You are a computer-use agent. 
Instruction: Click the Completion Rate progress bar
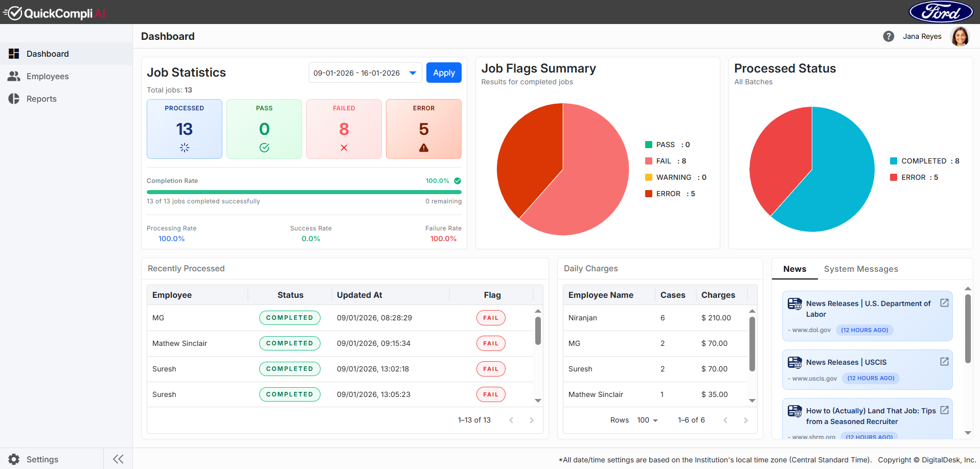(x=304, y=192)
